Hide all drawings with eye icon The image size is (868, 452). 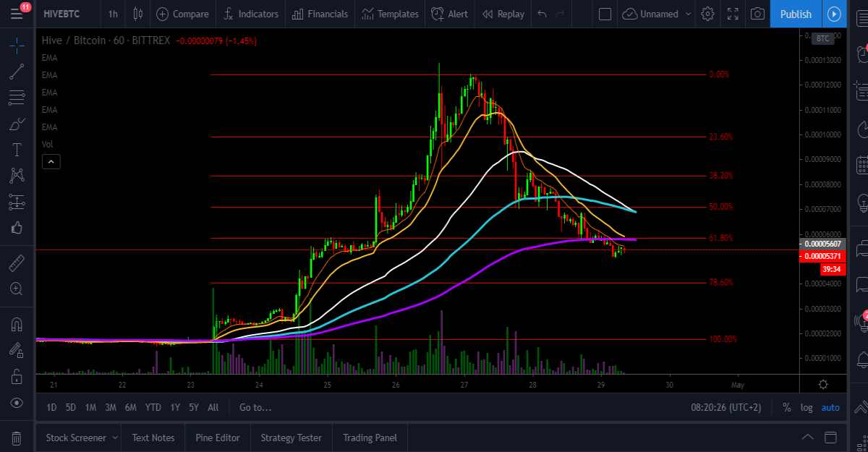(x=17, y=403)
